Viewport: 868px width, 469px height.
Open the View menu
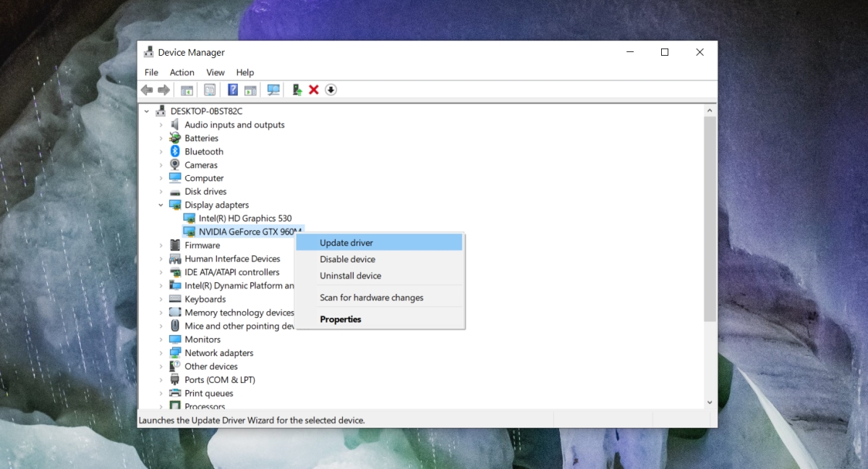(x=216, y=72)
